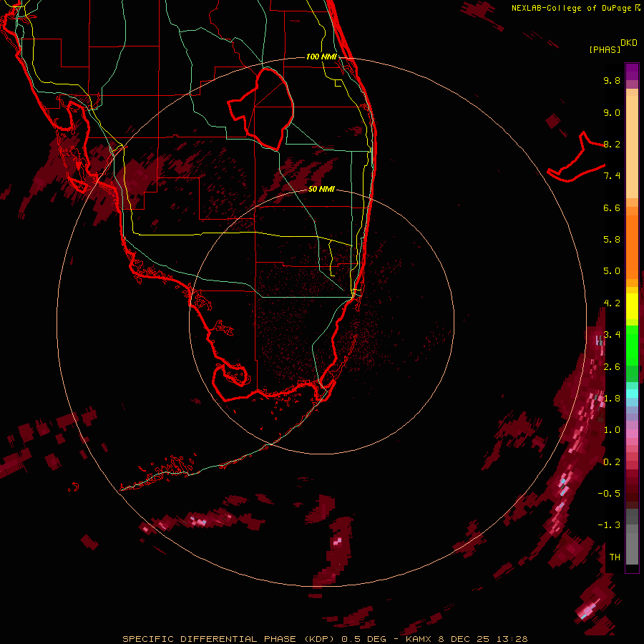Click the 100 NMI range ring label
This screenshot has height=644, width=644.
pos(321,57)
